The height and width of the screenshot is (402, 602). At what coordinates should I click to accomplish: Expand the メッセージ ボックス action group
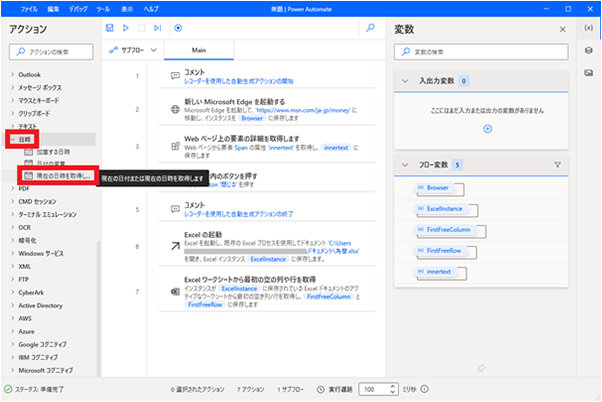point(13,88)
